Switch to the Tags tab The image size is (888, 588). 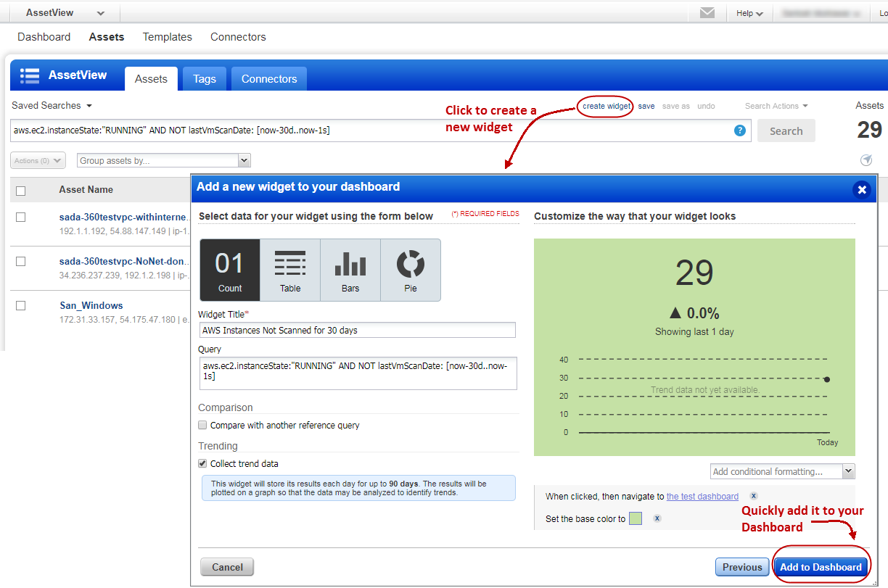click(205, 79)
